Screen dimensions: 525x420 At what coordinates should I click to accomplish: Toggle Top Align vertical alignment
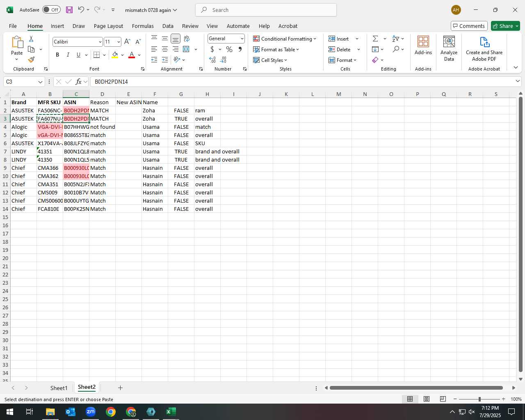(154, 39)
